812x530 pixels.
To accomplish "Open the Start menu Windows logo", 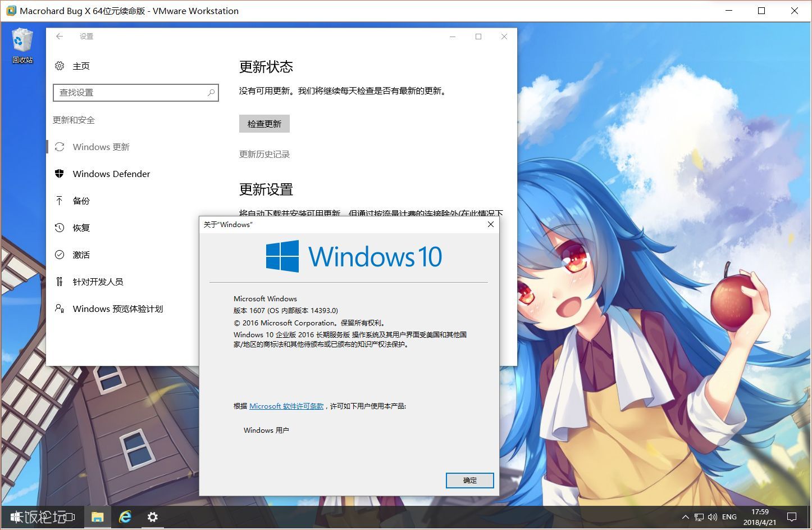I will tap(16, 517).
